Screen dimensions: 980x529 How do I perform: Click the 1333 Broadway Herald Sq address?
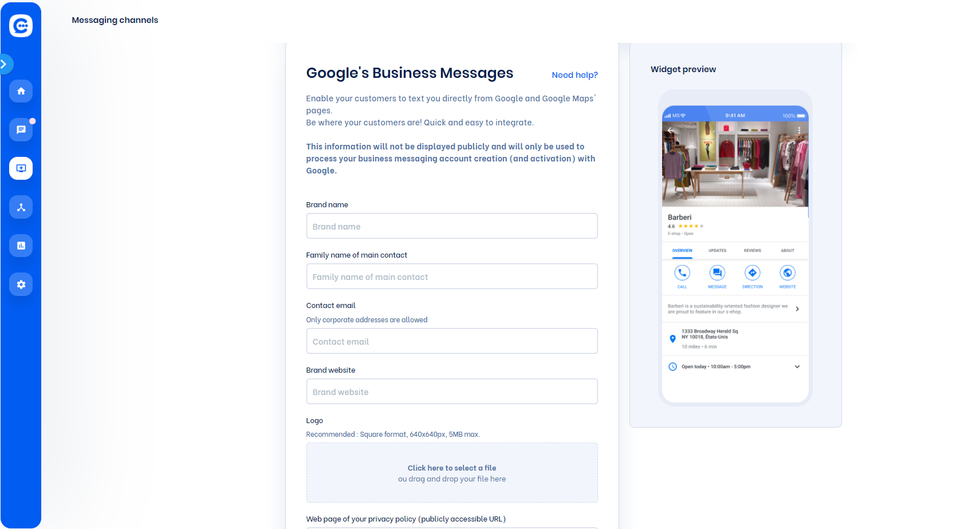point(710,334)
